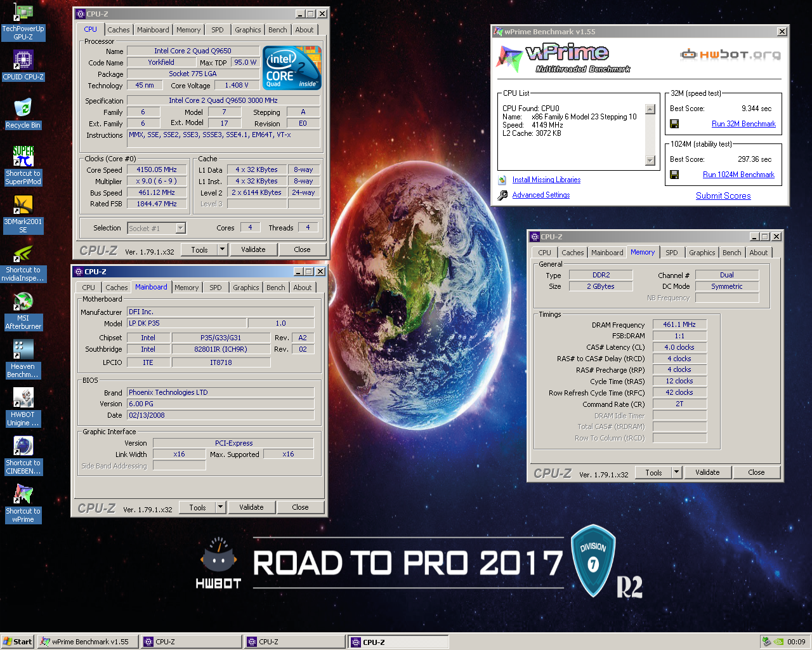This screenshot has width=812, height=650.
Task: Open Tools dropdown arrow in Mainboard window
Action: click(221, 507)
